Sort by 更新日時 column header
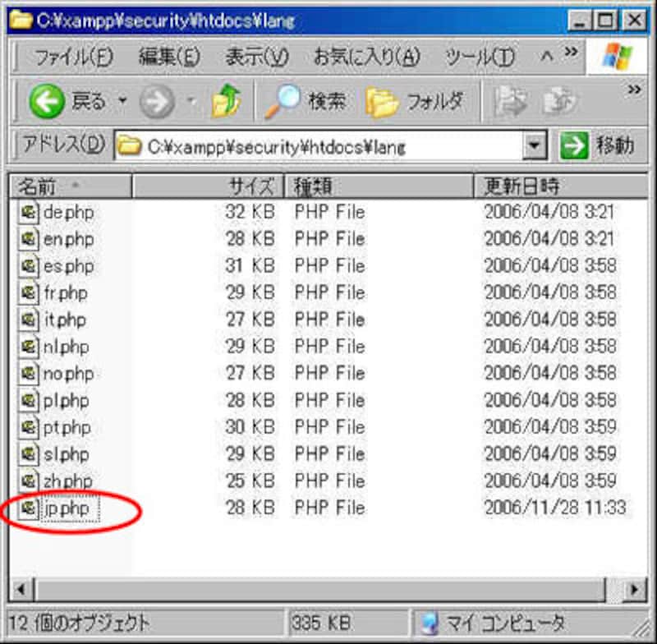 tap(558, 186)
